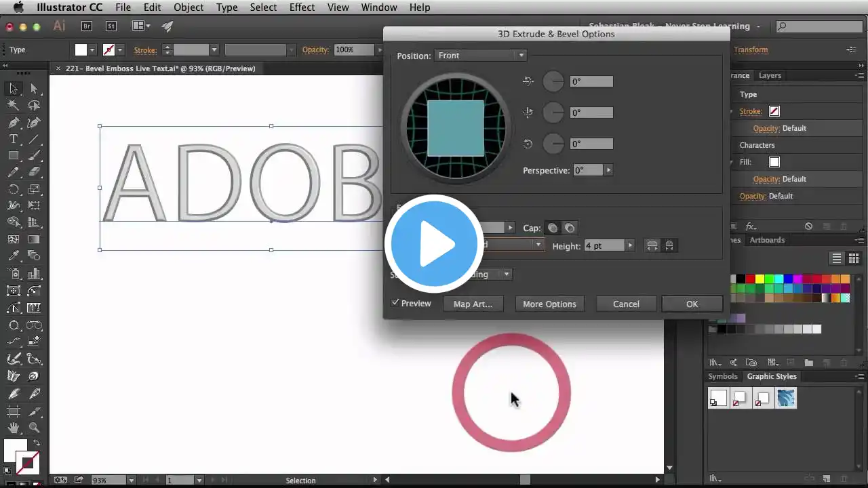Click the Map Art... button
Screen dimensions: 868x488
tap(473, 304)
